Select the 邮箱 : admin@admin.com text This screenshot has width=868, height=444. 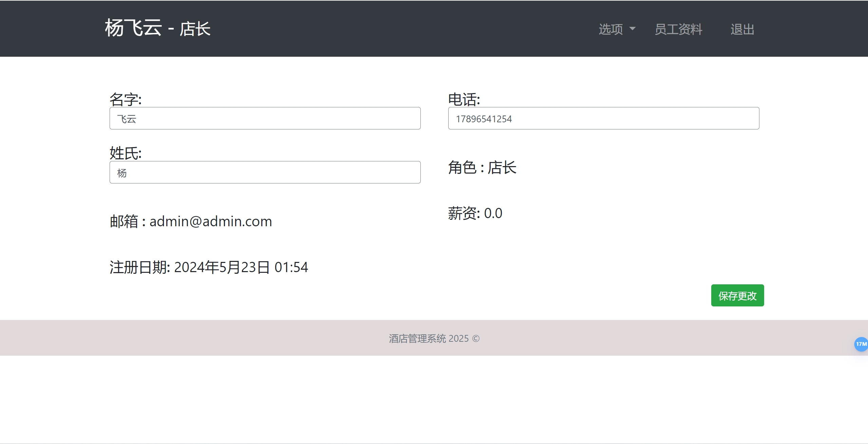coord(191,221)
